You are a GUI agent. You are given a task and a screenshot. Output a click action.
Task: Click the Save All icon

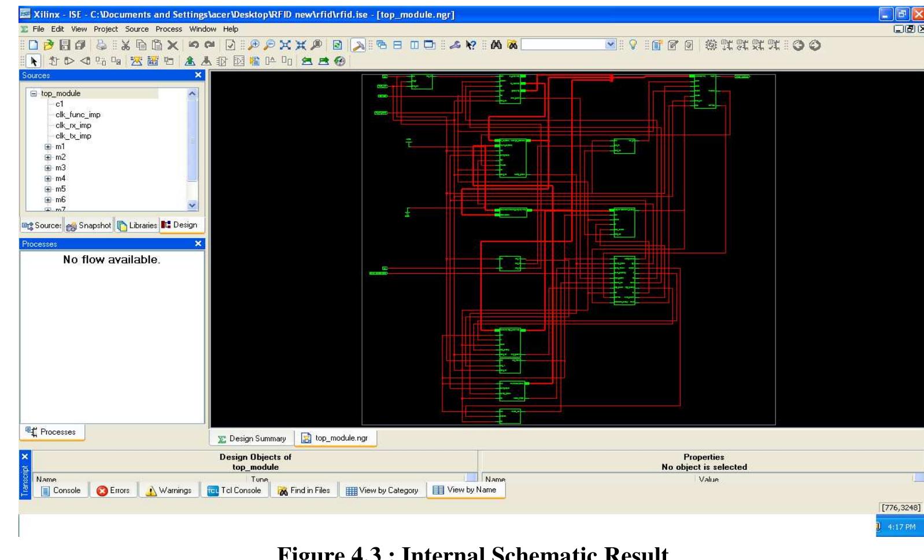click(x=80, y=45)
